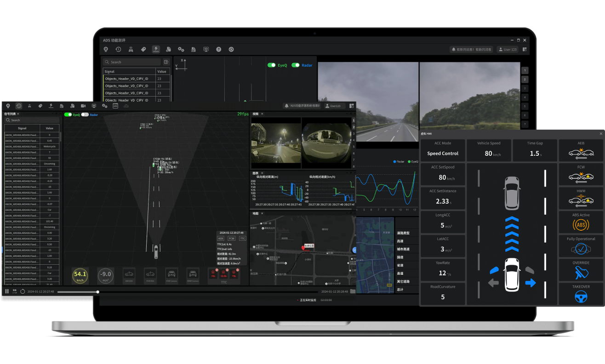
Task: Open the User 123 account menu
Action: click(507, 50)
